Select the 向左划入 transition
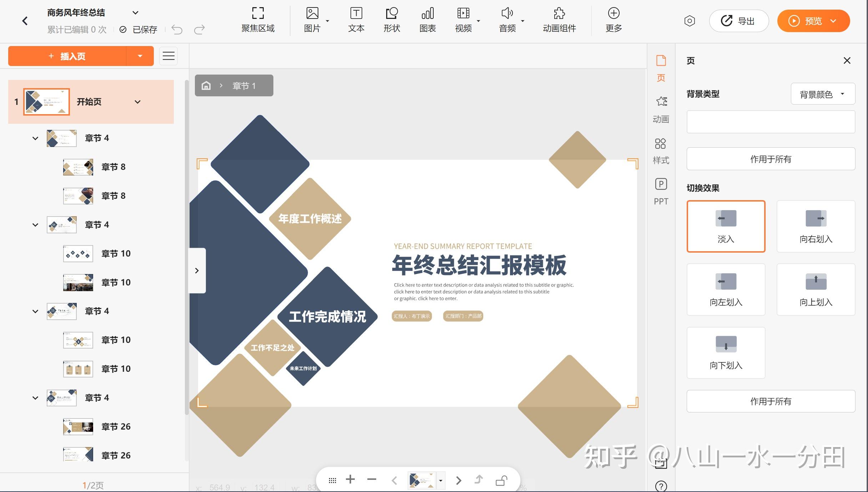This screenshot has width=868, height=492. coord(726,289)
